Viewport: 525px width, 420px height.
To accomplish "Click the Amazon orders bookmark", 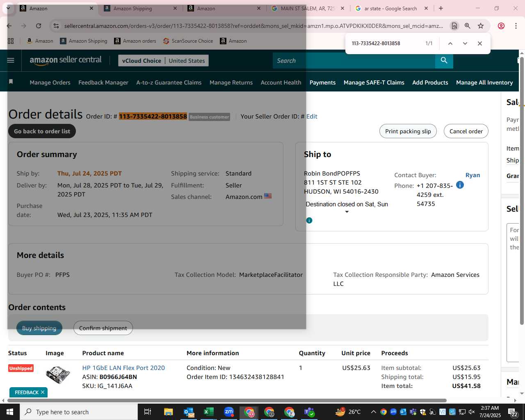I will (135, 41).
